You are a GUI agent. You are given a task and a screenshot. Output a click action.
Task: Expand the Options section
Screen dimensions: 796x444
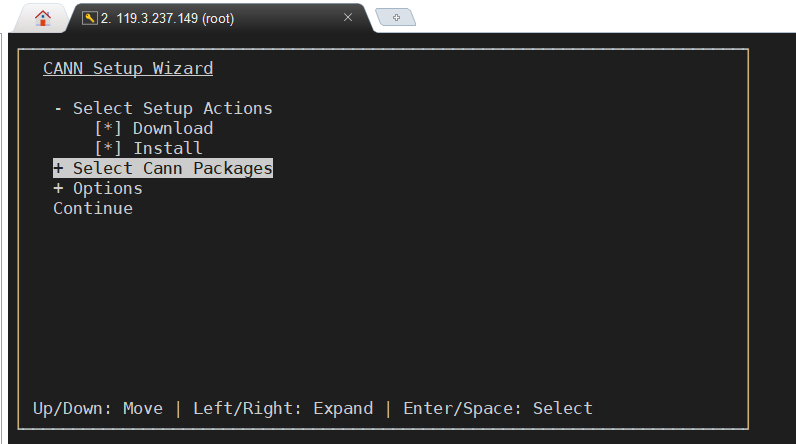(58, 188)
